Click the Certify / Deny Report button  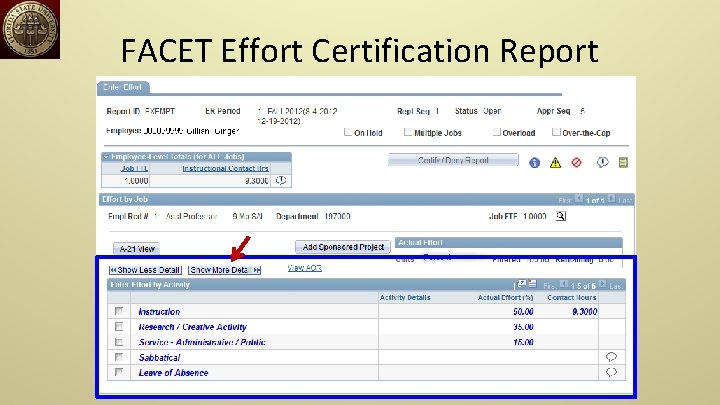pyautogui.click(x=453, y=160)
